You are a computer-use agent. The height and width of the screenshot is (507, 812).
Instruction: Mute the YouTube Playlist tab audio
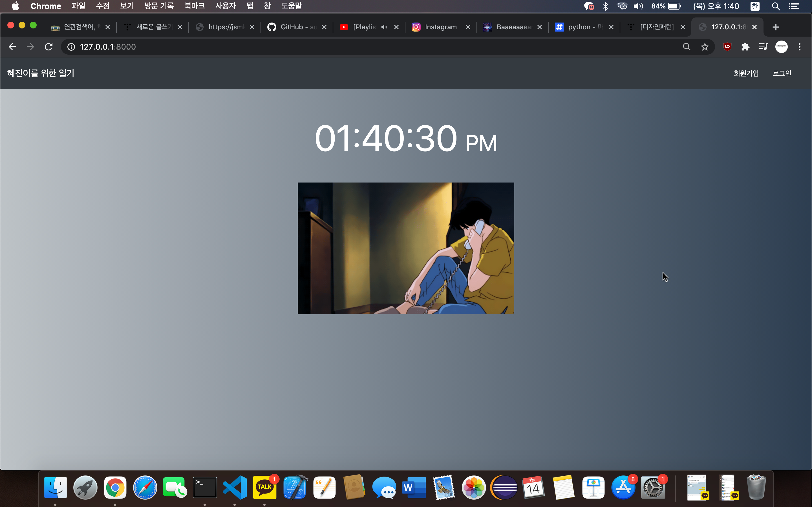pyautogui.click(x=384, y=27)
